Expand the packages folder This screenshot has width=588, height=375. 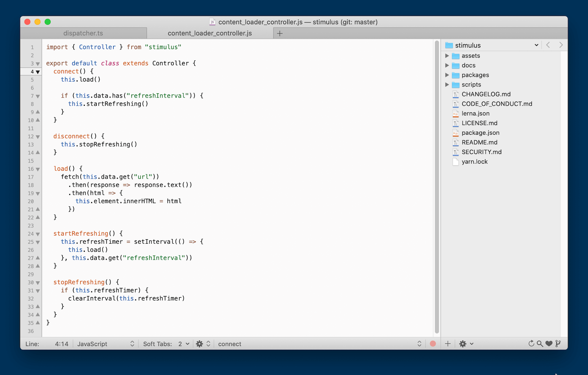coord(447,75)
